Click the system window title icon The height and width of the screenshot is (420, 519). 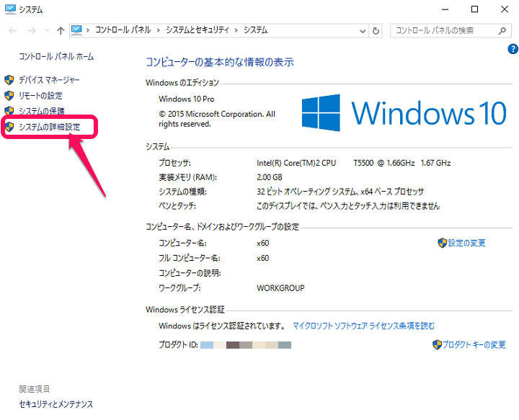click(10, 9)
